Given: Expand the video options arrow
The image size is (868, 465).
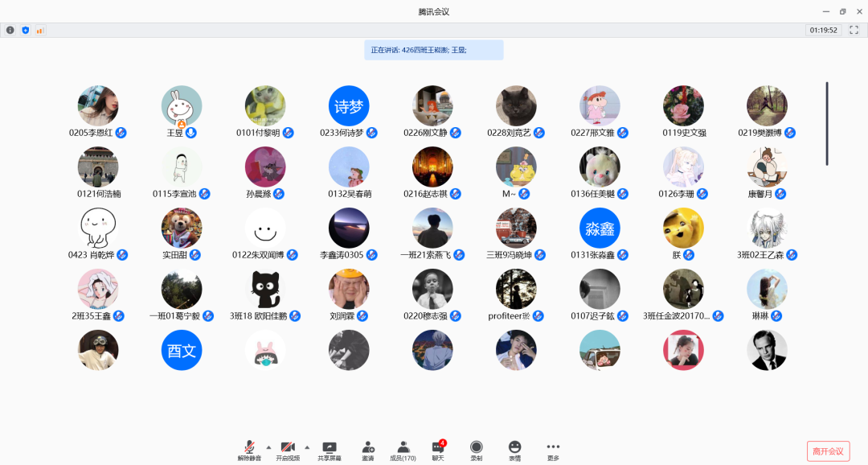Looking at the screenshot, I should pyautogui.click(x=306, y=446).
